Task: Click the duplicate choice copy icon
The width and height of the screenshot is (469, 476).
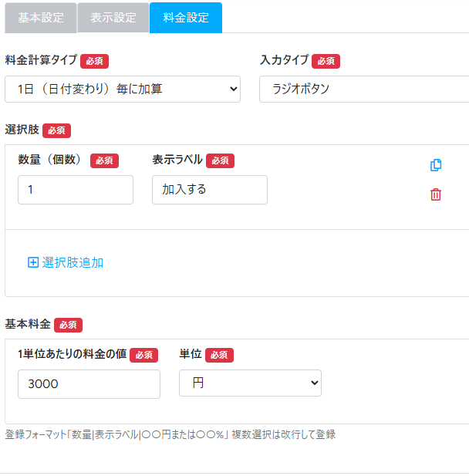Action: click(x=436, y=165)
